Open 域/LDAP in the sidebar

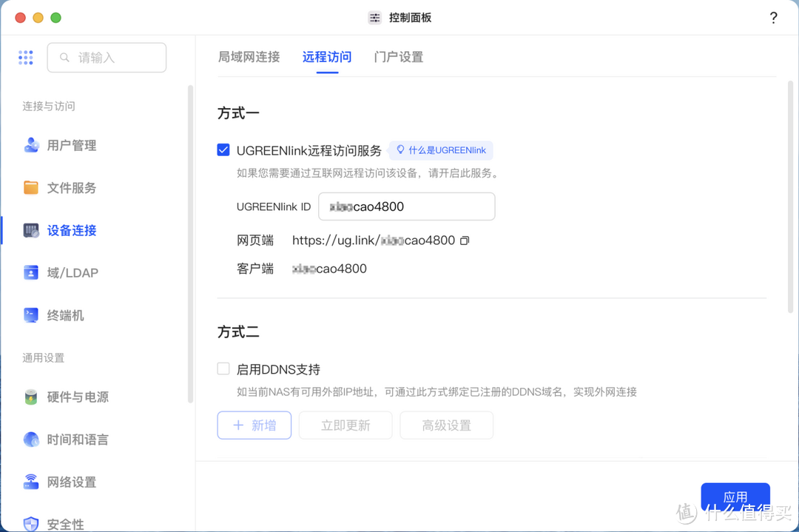pyautogui.click(x=73, y=272)
